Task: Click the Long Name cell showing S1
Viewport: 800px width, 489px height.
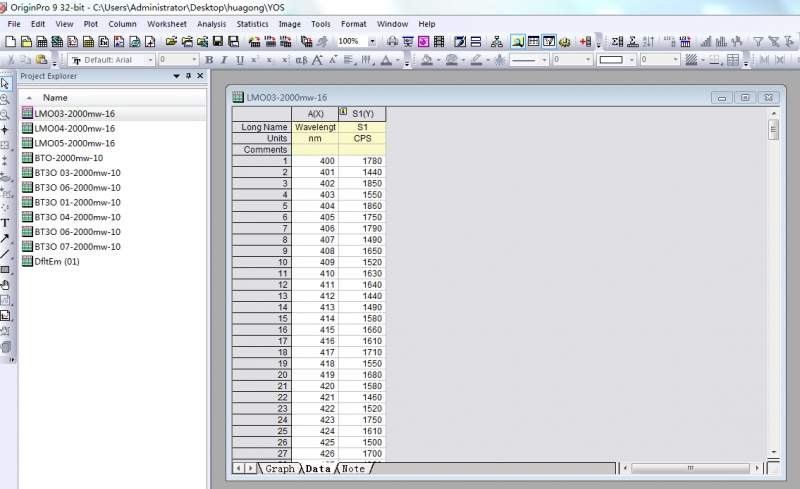Action: [362, 127]
